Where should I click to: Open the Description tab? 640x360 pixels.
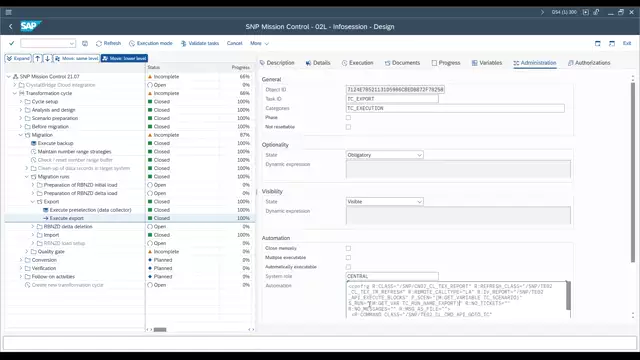(x=277, y=63)
